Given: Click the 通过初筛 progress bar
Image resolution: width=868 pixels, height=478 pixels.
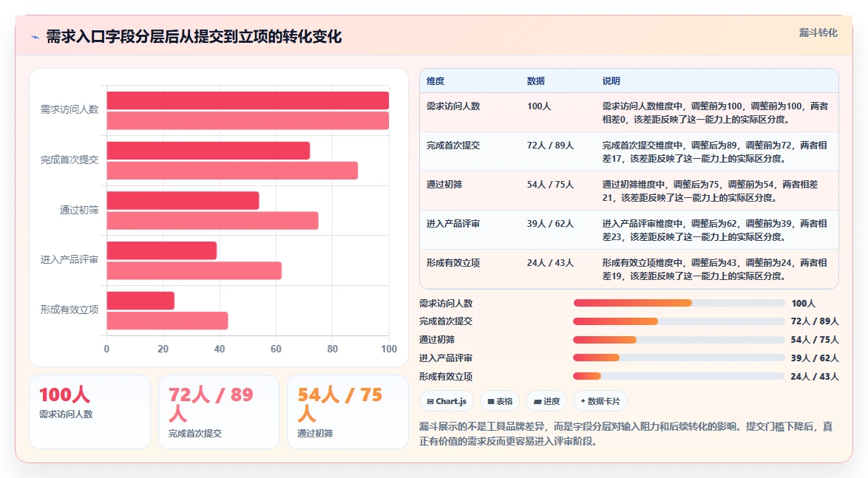Looking at the screenshot, I should click(x=679, y=340).
